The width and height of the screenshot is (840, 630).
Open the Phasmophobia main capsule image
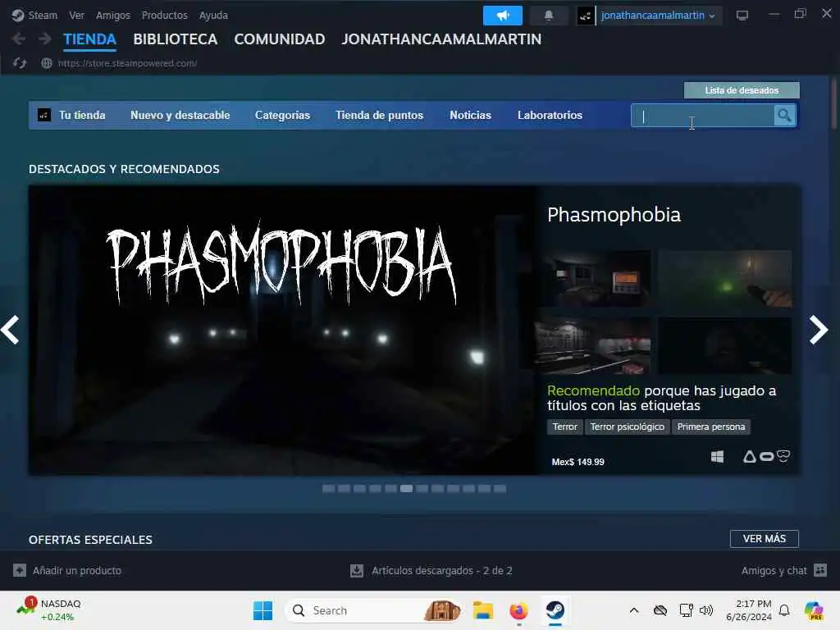[x=283, y=330]
